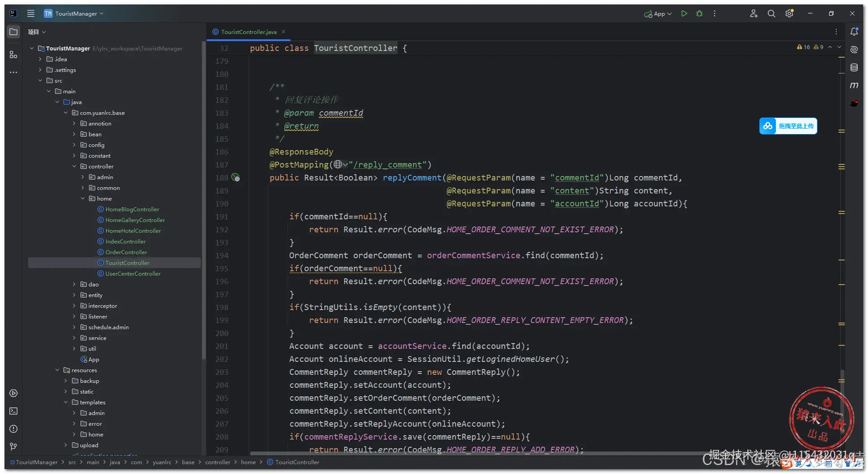Click the project panel vertical scrollbar
This screenshot has width=868, height=474.
tap(203, 201)
